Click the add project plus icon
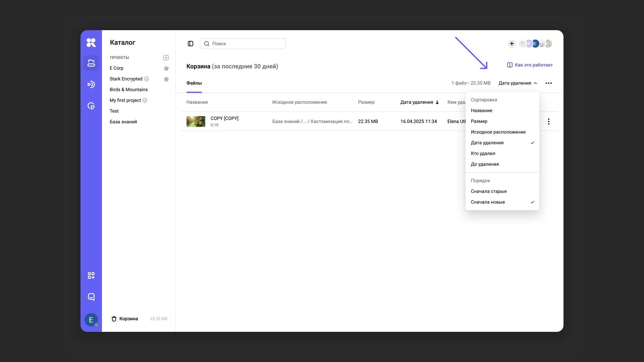 166,58
